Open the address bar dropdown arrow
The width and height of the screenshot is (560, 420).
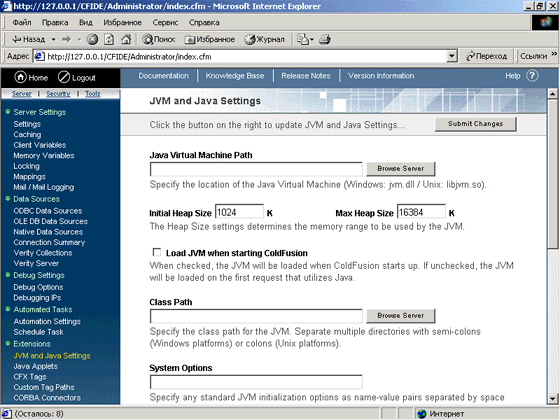(452, 56)
